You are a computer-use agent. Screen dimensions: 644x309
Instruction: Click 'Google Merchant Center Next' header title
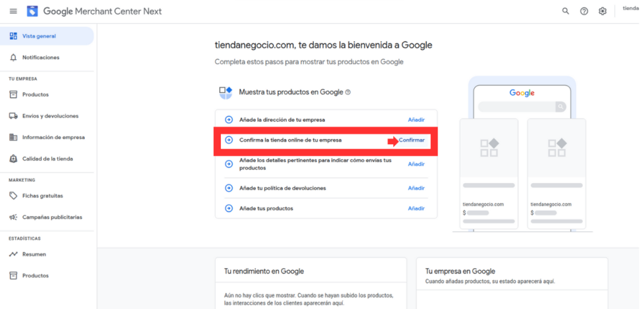[x=103, y=11]
